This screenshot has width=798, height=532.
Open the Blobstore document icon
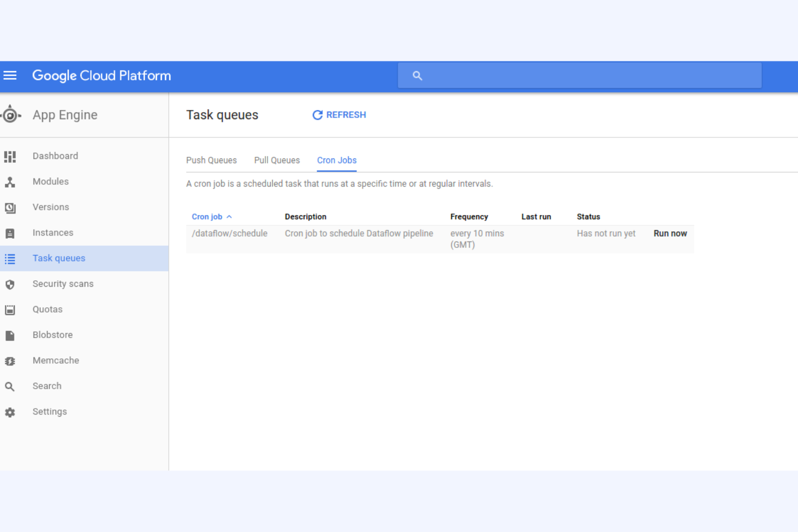[x=10, y=335]
